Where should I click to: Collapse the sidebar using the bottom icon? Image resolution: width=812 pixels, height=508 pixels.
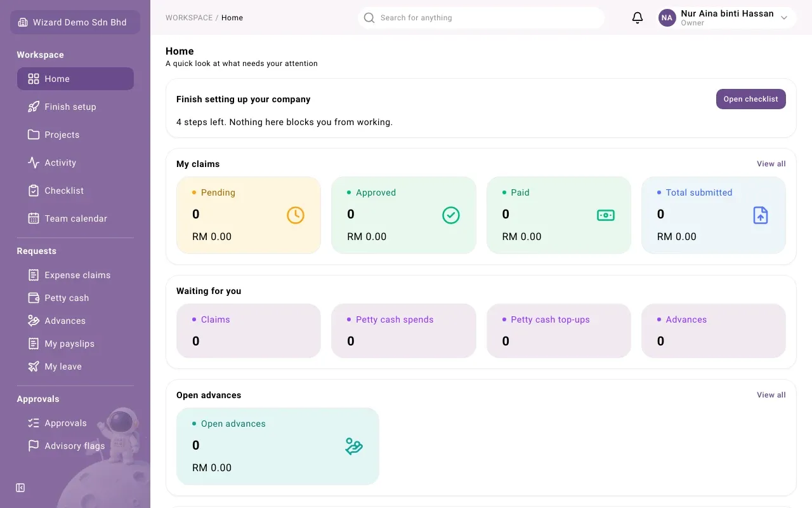(20, 488)
